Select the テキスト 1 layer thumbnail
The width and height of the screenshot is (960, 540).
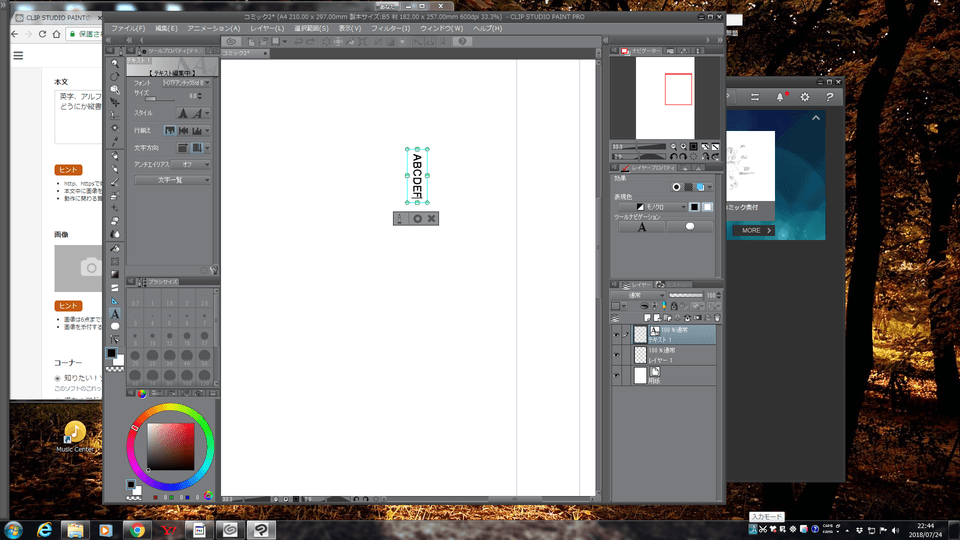(641, 335)
